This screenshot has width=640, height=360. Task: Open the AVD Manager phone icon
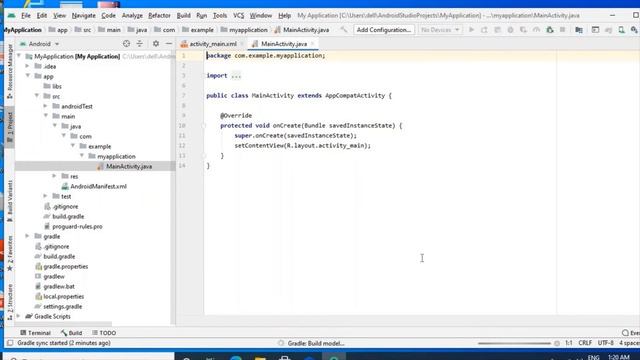[621, 30]
